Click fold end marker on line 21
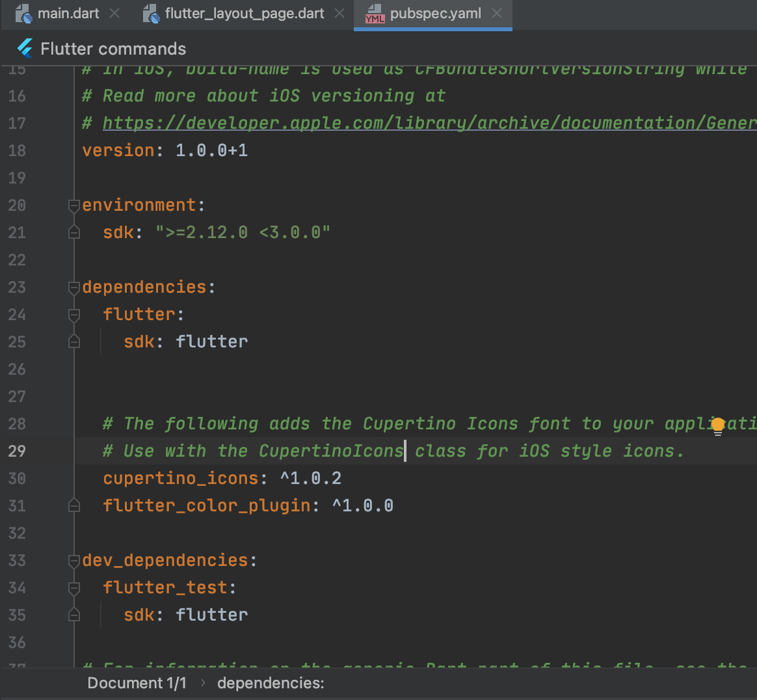757x700 pixels. tap(74, 232)
